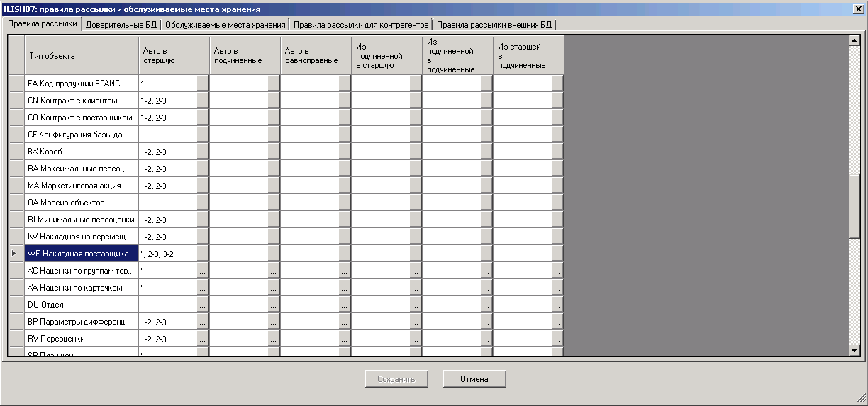Click Авто в старшую value "1-2, 2-3" for RV Переоценки
This screenshot has width=868, height=406.
(153, 339)
